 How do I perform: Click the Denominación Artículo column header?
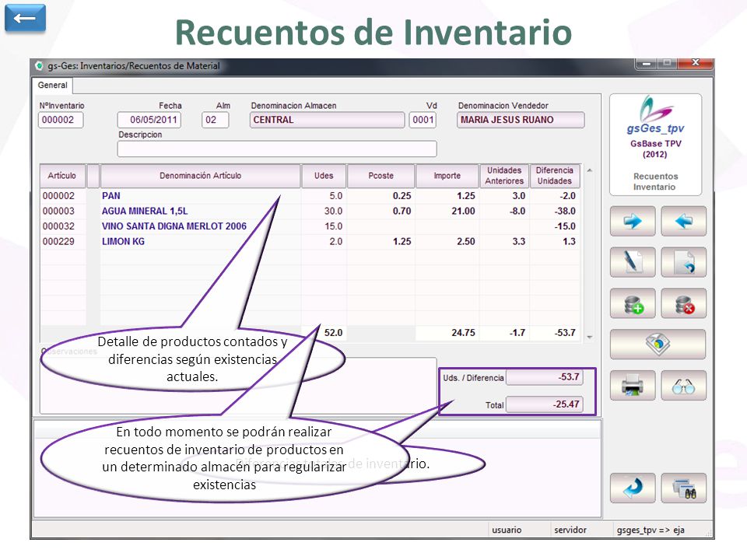tap(201, 176)
